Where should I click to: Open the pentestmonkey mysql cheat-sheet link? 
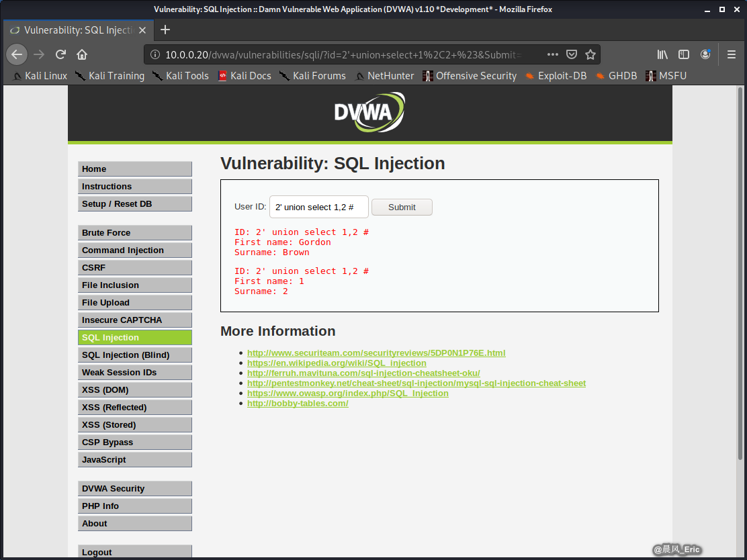tap(416, 383)
